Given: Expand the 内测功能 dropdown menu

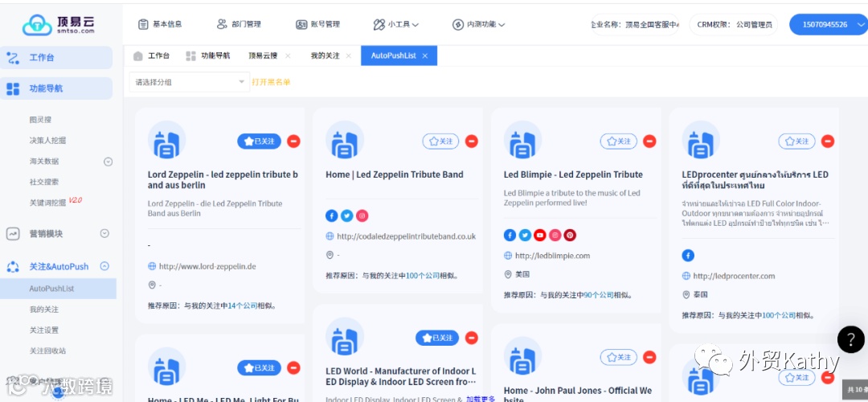Looking at the screenshot, I should 479,24.
